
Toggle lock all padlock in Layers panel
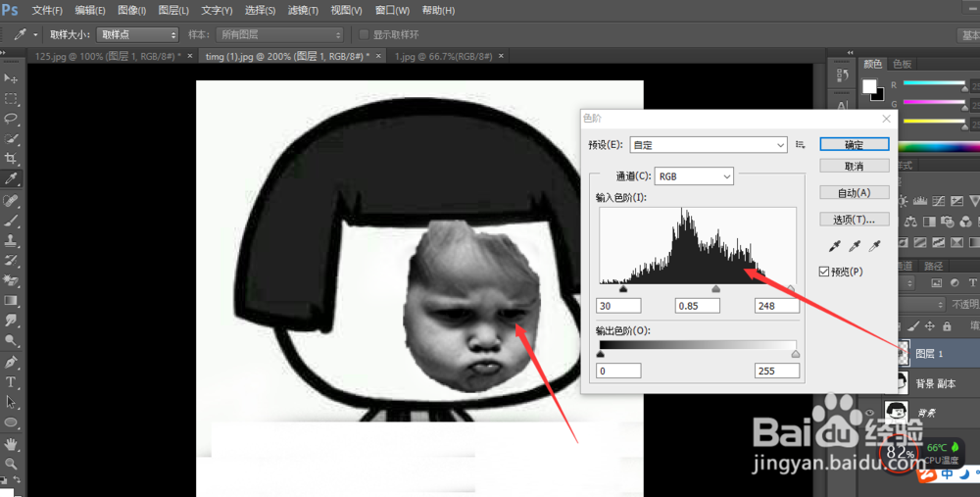point(947,325)
